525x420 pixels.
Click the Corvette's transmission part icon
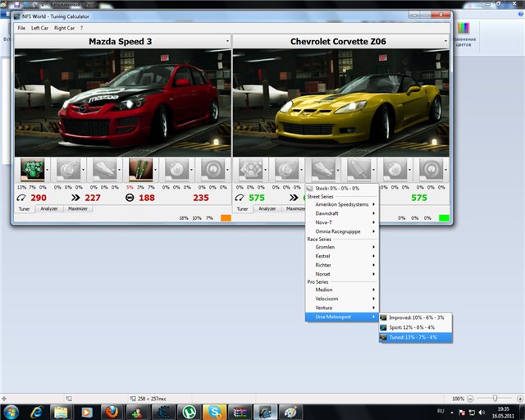pos(323,170)
